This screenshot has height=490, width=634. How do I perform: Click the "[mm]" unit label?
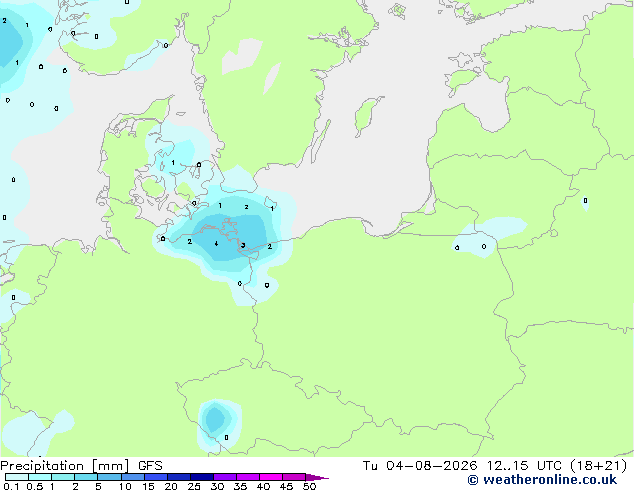point(111,466)
